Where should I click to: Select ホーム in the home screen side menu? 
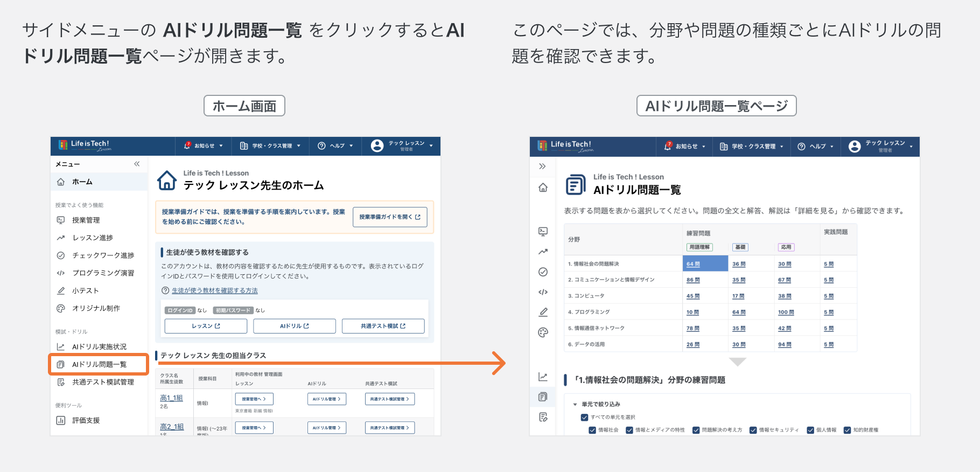(x=99, y=182)
